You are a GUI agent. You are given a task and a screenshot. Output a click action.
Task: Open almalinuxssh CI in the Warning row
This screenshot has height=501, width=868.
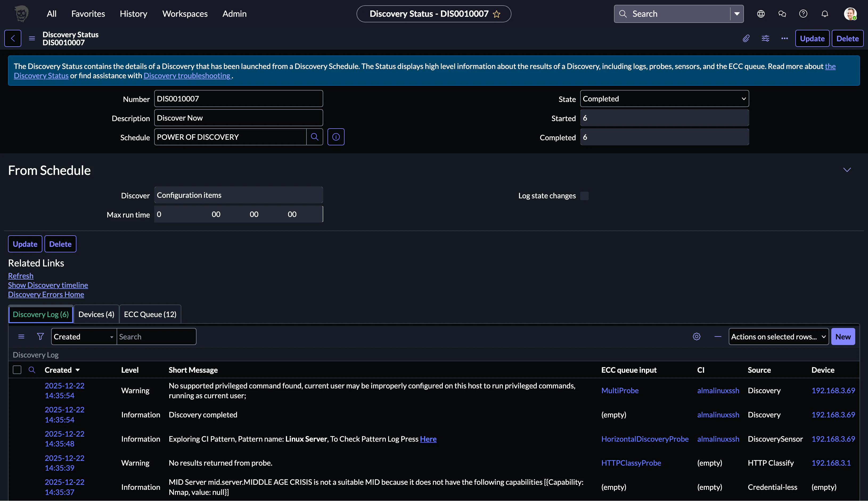click(x=718, y=391)
